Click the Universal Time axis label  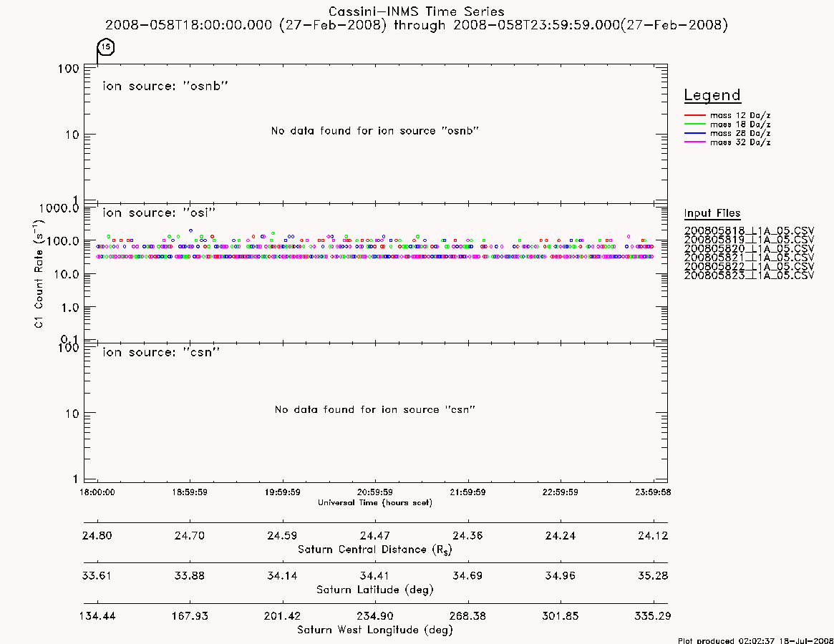point(375,502)
